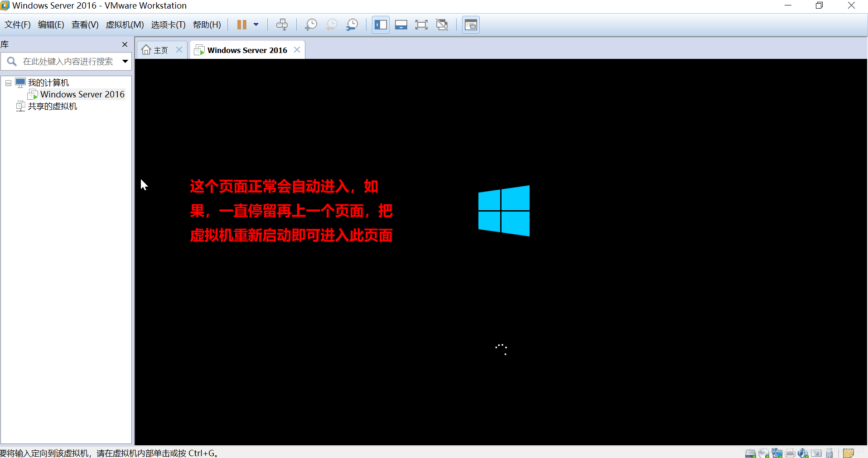Enter full screen mode

pyautogui.click(x=421, y=24)
